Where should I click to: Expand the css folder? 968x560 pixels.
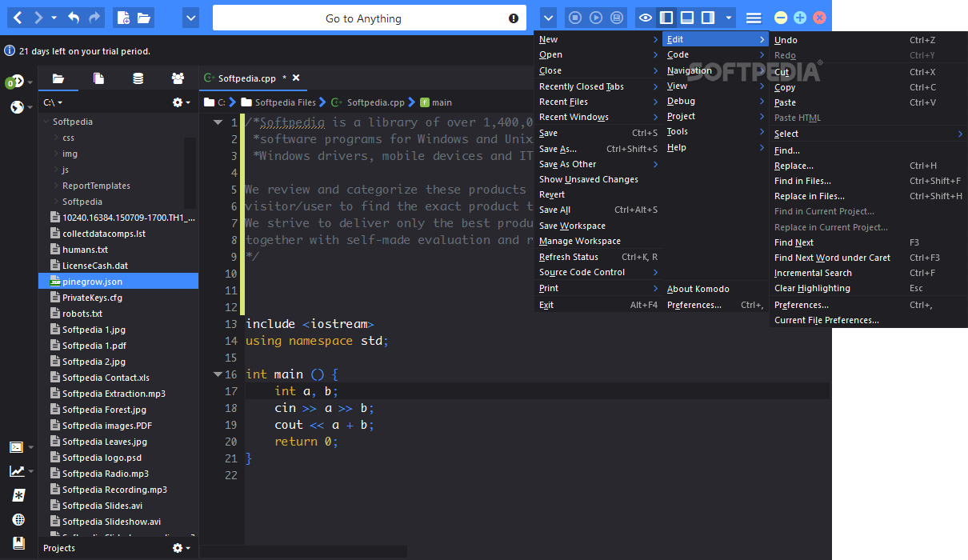click(x=56, y=138)
